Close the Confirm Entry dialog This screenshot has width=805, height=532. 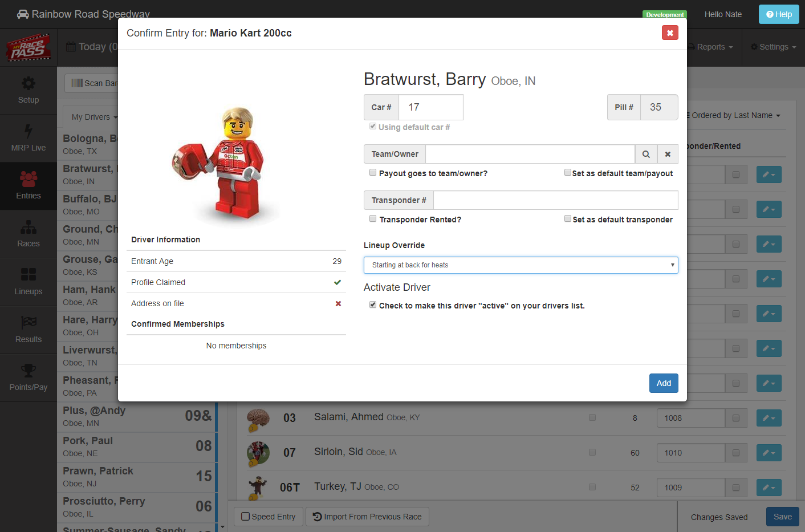(670, 33)
